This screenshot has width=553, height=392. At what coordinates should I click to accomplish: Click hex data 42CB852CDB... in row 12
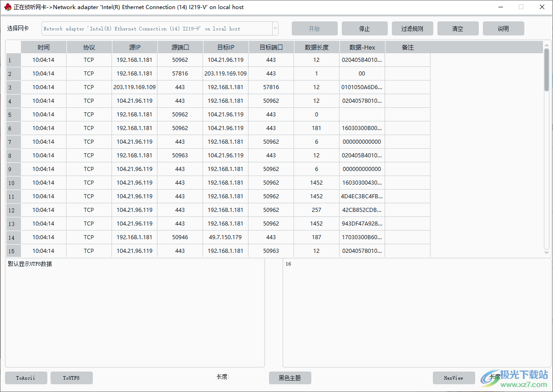tap(362, 210)
